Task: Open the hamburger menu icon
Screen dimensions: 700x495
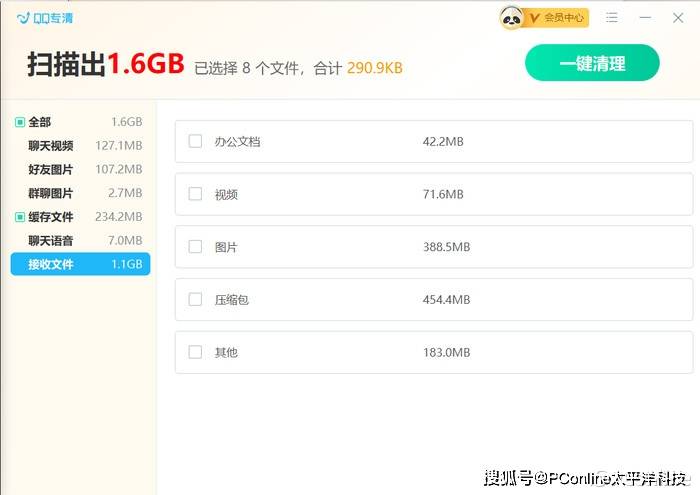Action: click(612, 18)
